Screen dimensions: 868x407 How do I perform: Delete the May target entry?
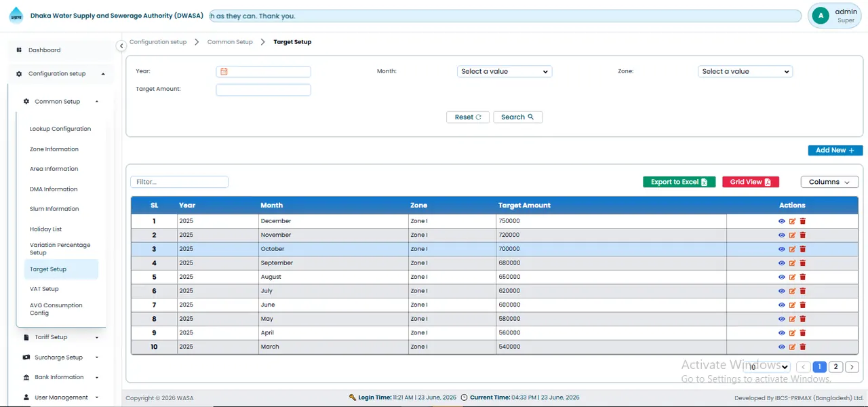point(803,319)
